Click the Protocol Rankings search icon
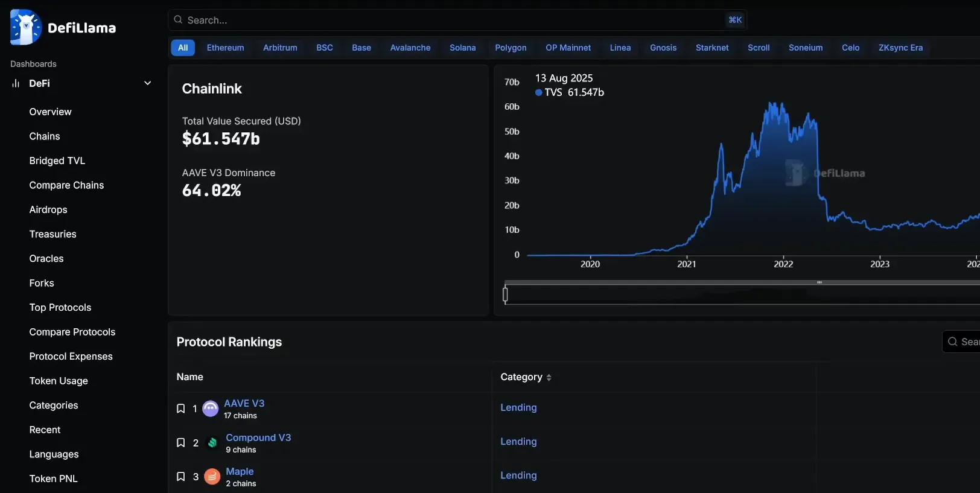The height and width of the screenshot is (493, 980). point(953,342)
